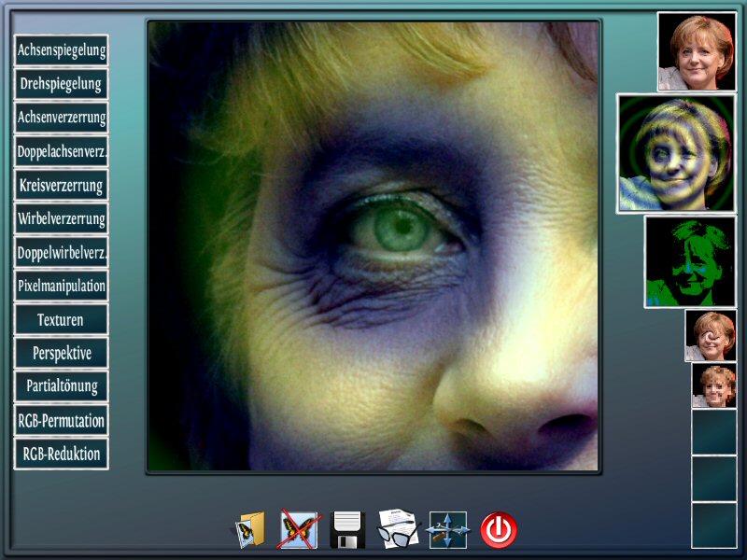Select Perspektive button
This screenshot has width=747, height=560.
click(x=62, y=353)
